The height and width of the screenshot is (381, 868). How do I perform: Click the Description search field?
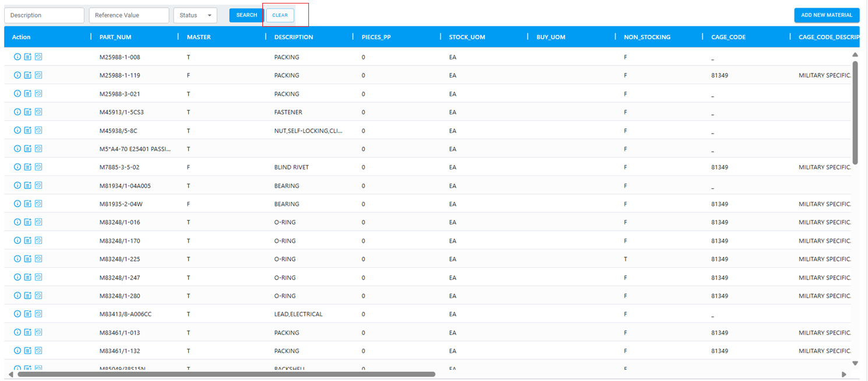point(44,15)
